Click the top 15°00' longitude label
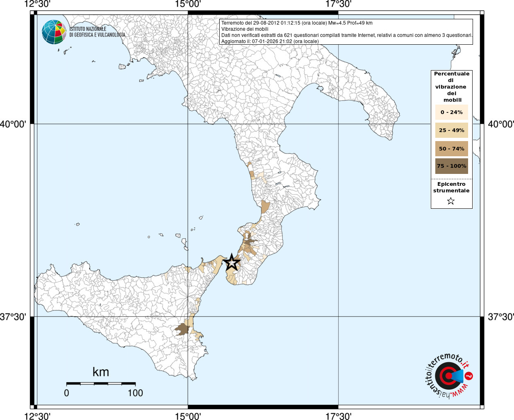 point(188,5)
